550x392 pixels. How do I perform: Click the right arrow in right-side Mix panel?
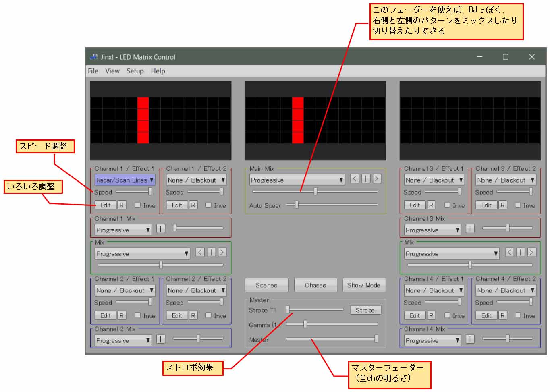click(x=531, y=252)
